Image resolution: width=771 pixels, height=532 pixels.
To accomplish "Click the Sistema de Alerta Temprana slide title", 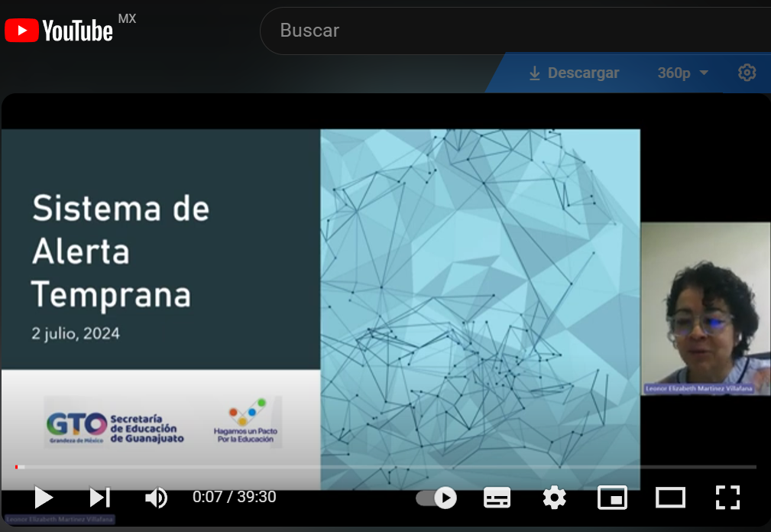I will point(121,251).
